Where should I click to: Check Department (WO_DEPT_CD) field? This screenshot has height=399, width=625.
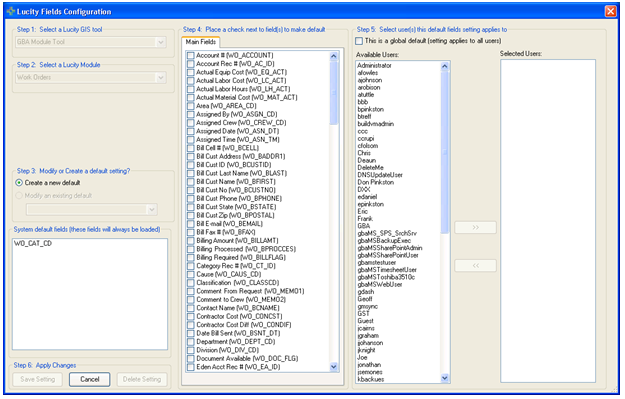click(191, 342)
